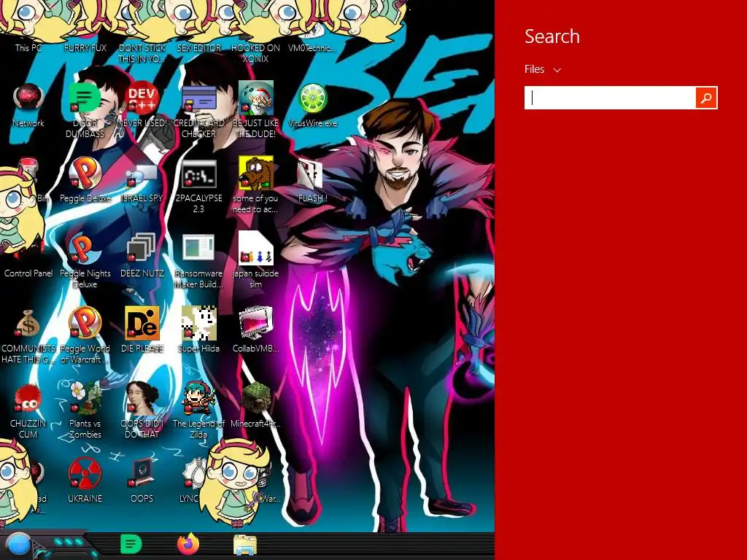Image resolution: width=747 pixels, height=560 pixels.
Task: Open the D FOR DUMBASS green chat icon
Action: 85,98
